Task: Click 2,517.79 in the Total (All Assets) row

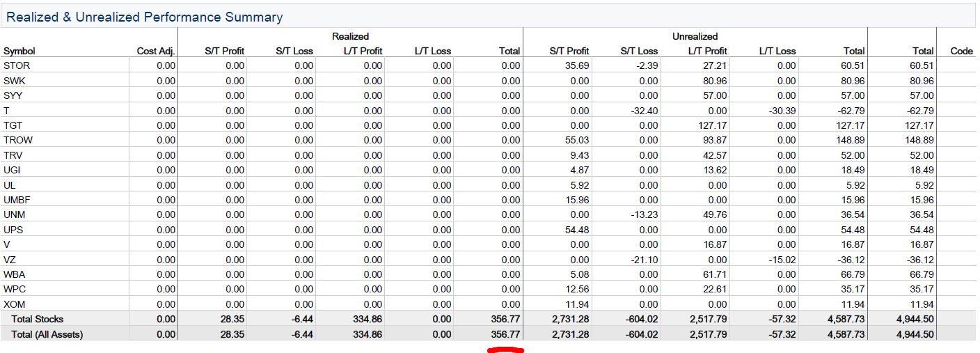Action: 708,334
